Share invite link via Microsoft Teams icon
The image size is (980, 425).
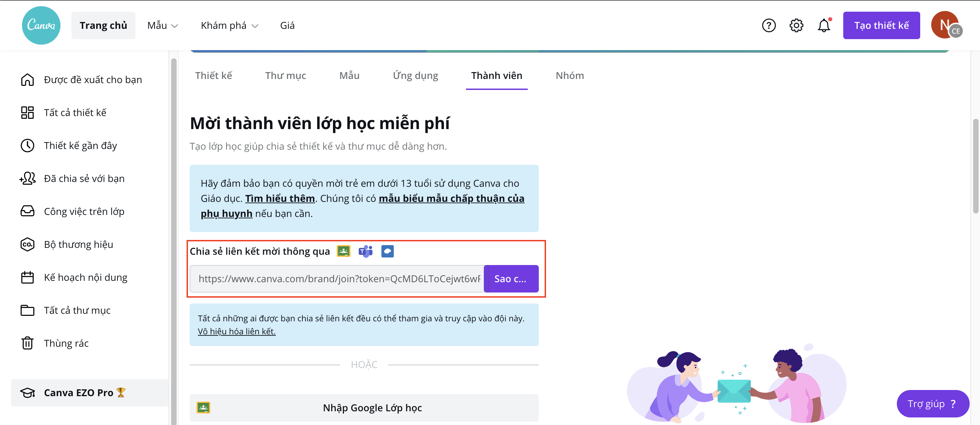point(365,251)
